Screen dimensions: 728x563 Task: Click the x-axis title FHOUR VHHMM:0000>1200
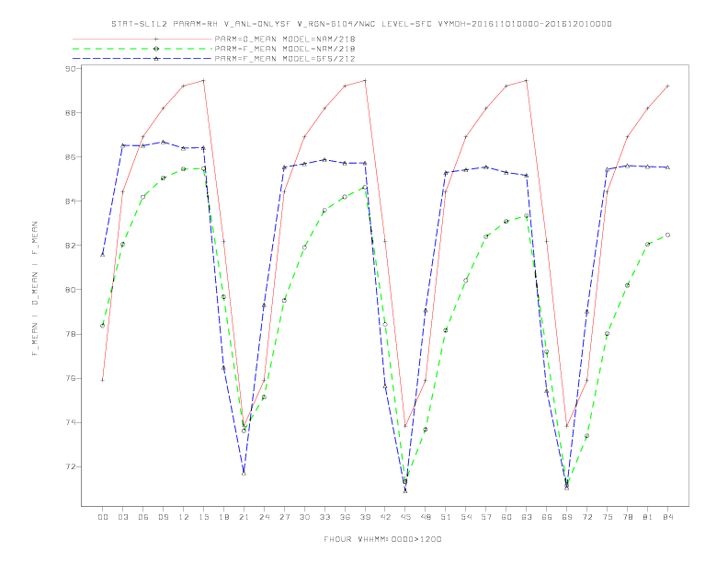(x=382, y=539)
